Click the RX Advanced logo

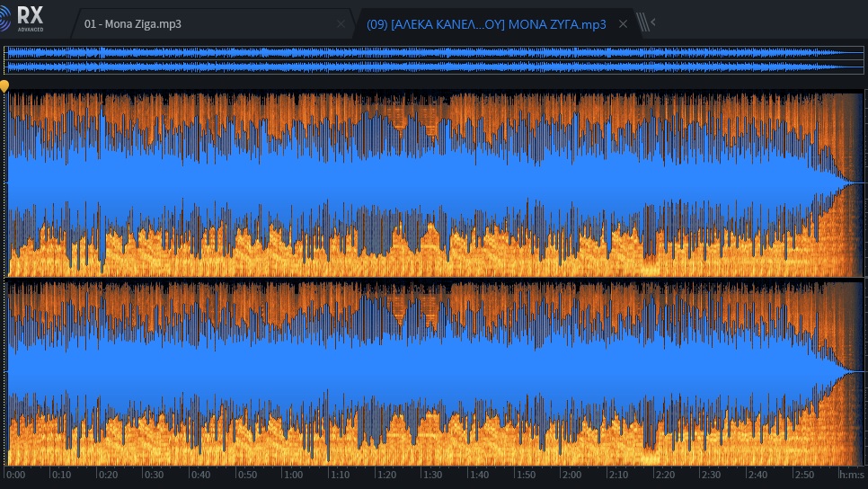tap(22, 19)
